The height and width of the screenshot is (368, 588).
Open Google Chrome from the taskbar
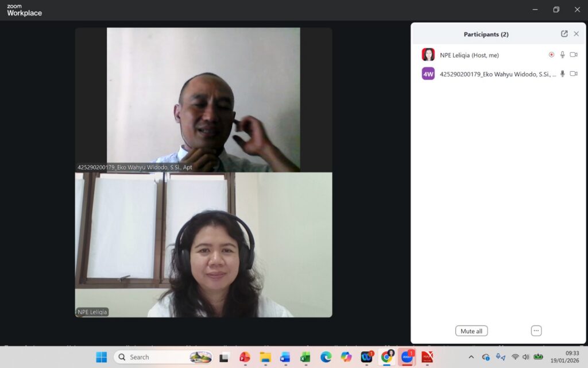386,357
